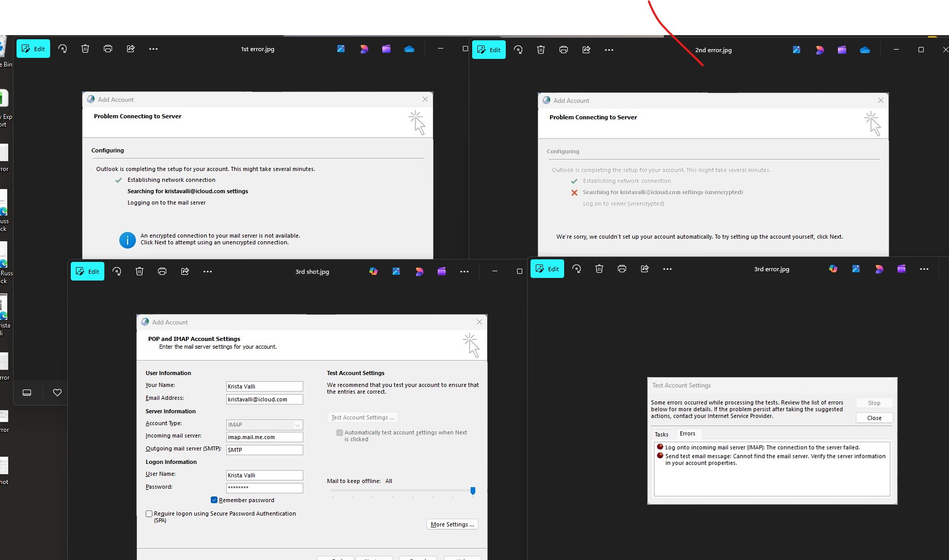Click Close in Test Account Settings dialog
The height and width of the screenshot is (560, 949).
pos(874,418)
